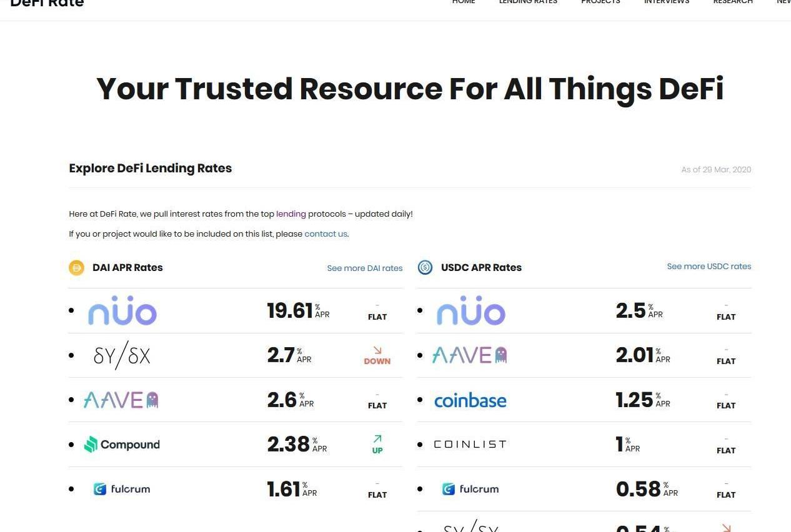
Task: Open the Nuo logo under DAI rates
Action: coord(122,311)
